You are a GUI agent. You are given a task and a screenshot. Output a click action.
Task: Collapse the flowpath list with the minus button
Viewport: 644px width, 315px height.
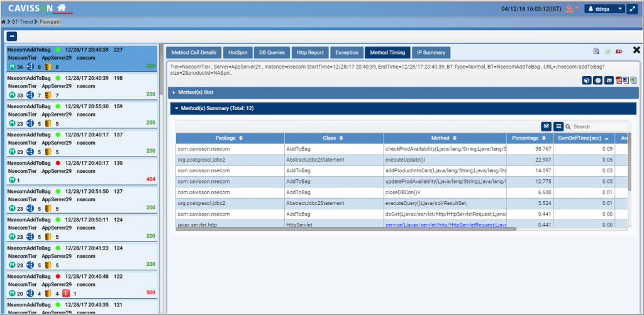tap(11, 36)
